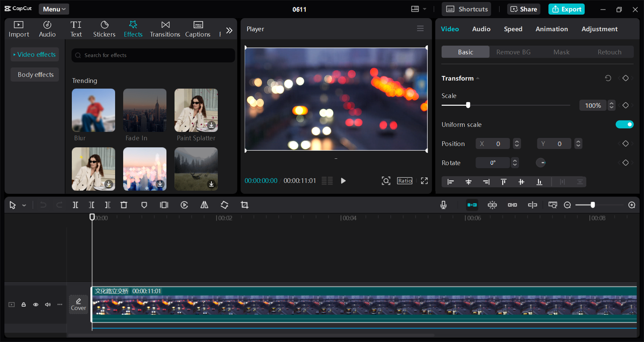Viewport: 644px width, 342px height.
Task: Toggle the preview axis option
Action: (532, 205)
